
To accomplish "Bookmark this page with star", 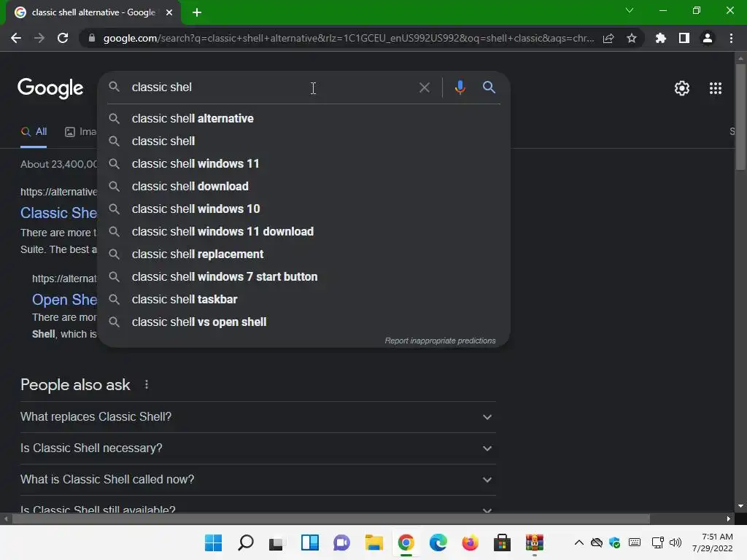I will (632, 38).
